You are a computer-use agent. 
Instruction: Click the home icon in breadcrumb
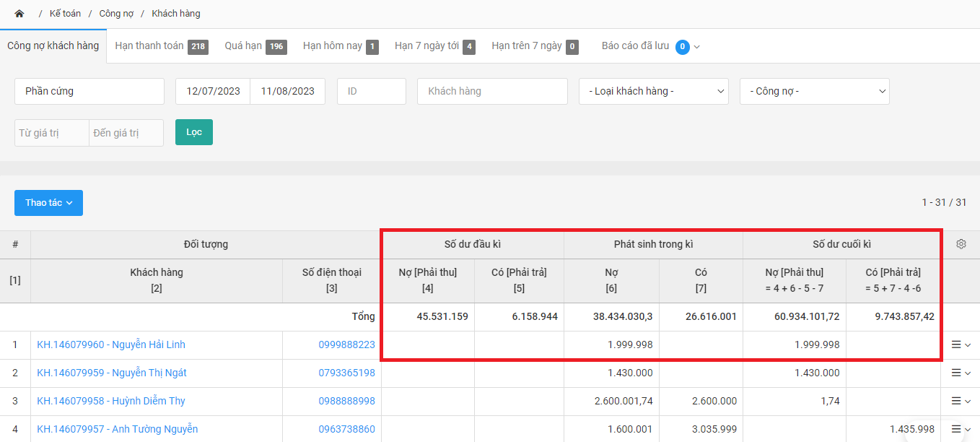tap(19, 14)
